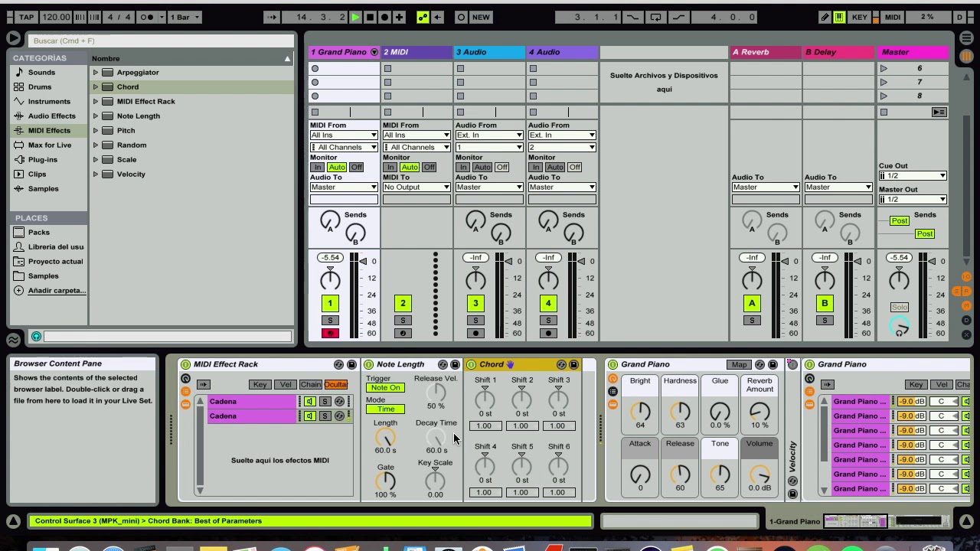
Task: Select Sounds category in browser
Action: click(x=41, y=72)
